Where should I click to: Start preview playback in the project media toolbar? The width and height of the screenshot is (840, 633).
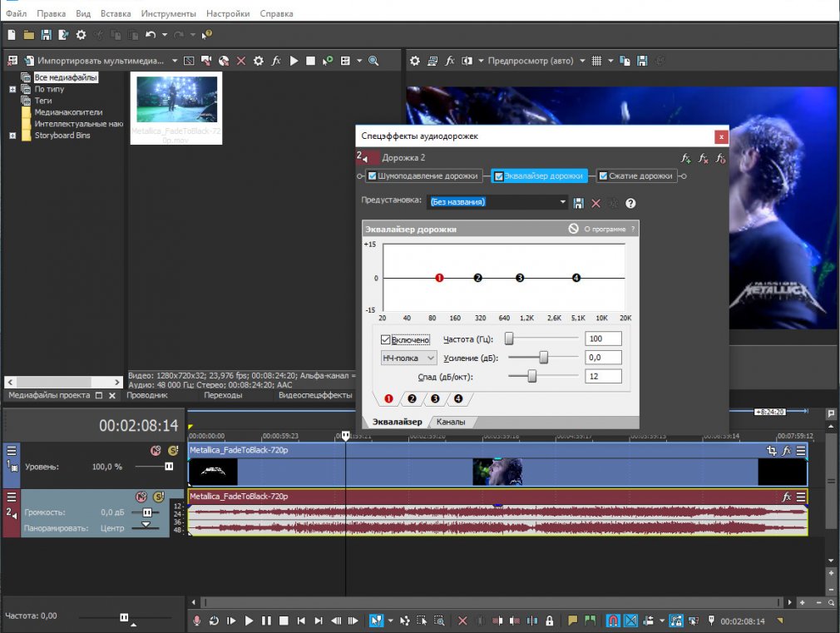(294, 61)
